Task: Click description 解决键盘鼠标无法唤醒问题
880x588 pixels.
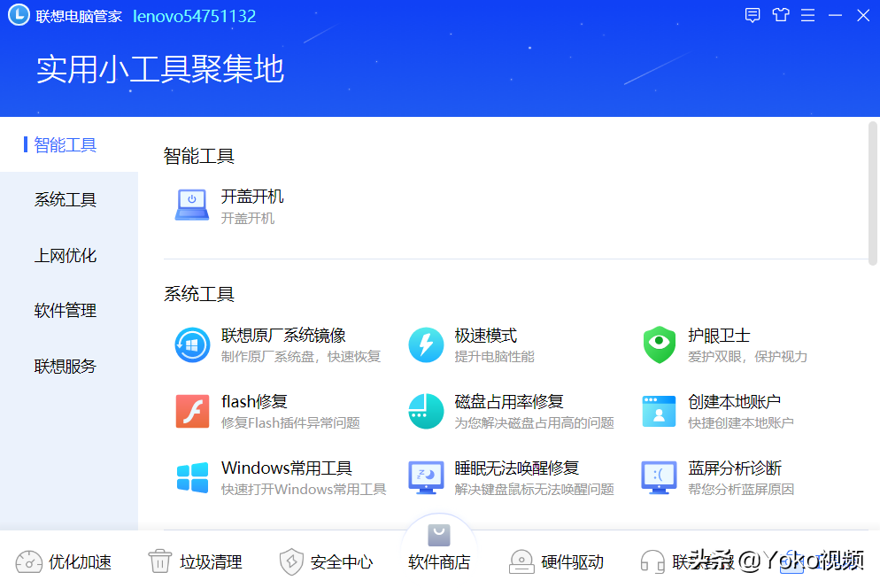Action: tap(535, 489)
